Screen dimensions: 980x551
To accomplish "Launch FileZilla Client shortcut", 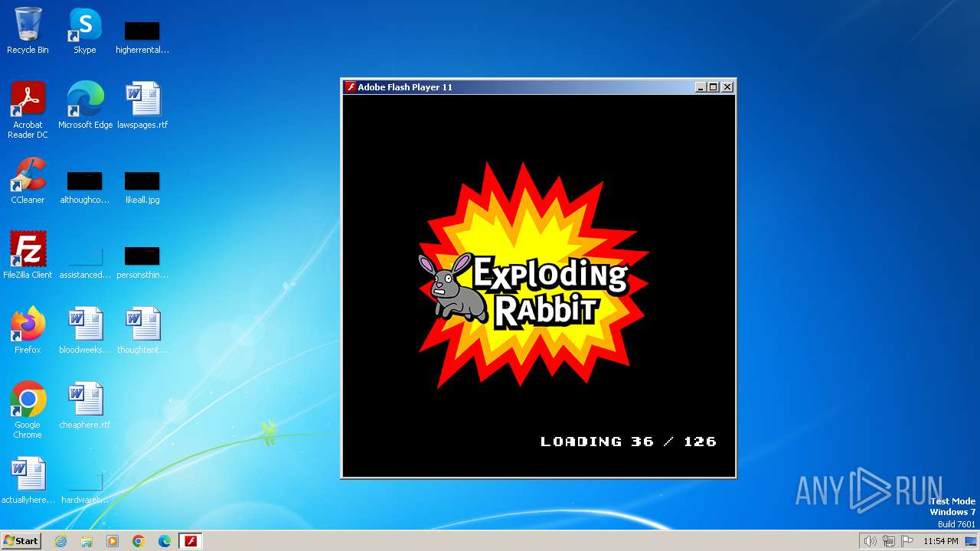I will tap(28, 255).
